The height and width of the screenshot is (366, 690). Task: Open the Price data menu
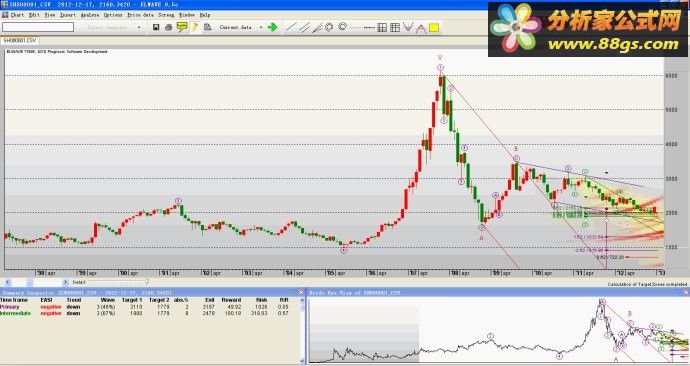pyautogui.click(x=140, y=15)
